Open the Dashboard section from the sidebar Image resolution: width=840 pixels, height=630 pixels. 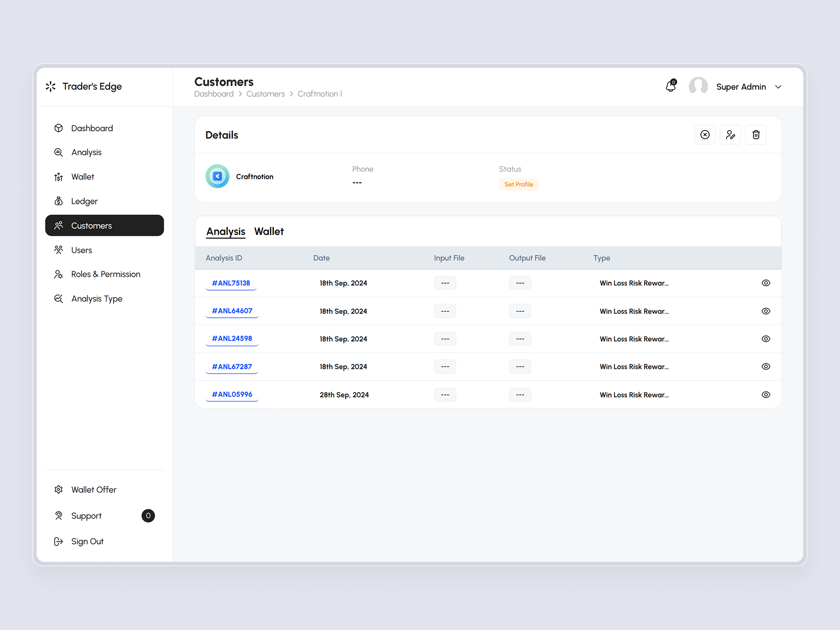click(x=92, y=128)
